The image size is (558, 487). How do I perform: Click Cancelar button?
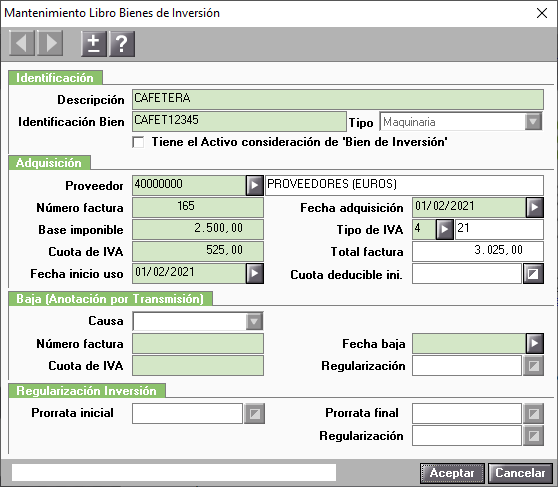(520, 473)
